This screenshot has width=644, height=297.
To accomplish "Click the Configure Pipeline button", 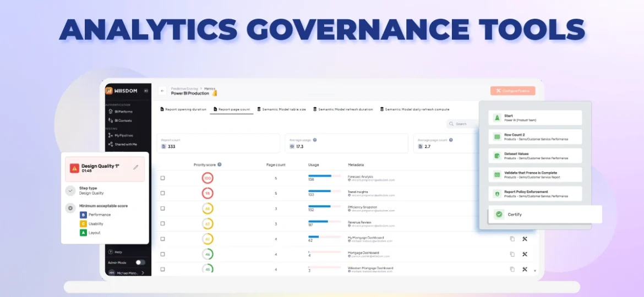I will (512, 91).
